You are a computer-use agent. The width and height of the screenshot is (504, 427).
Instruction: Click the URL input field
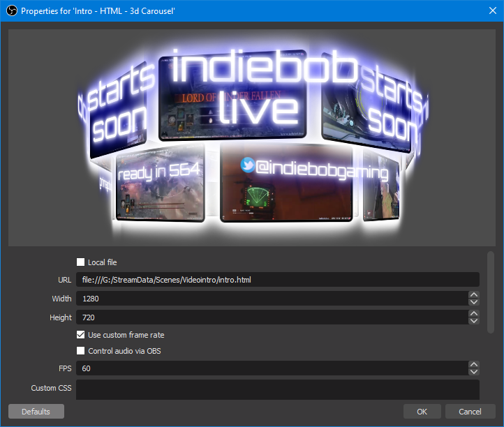[278, 280]
